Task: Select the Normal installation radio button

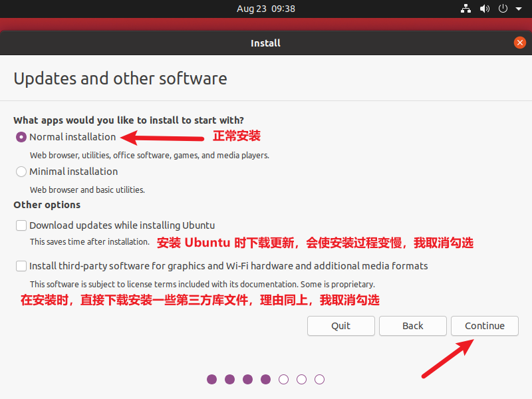Action: [x=21, y=137]
